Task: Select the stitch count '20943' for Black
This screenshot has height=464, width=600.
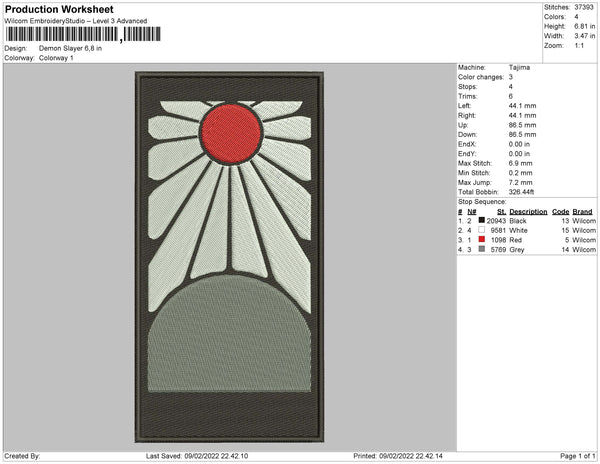Action: (496, 221)
